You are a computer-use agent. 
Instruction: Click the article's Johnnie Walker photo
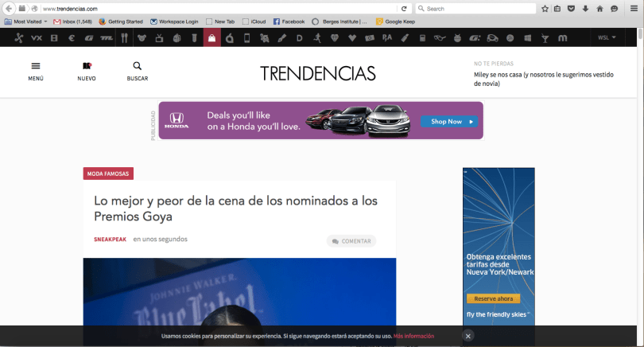(x=239, y=292)
